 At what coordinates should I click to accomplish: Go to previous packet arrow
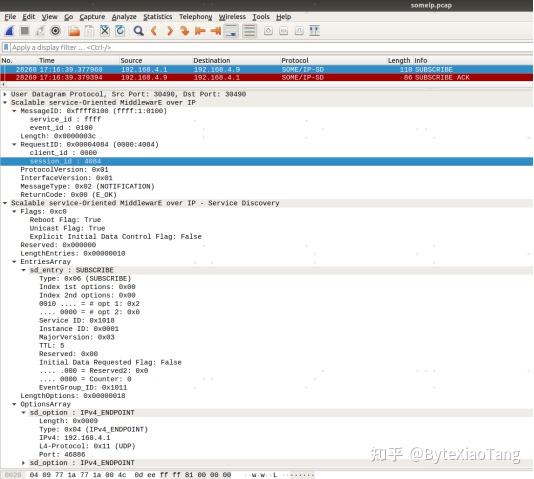(x=154, y=31)
